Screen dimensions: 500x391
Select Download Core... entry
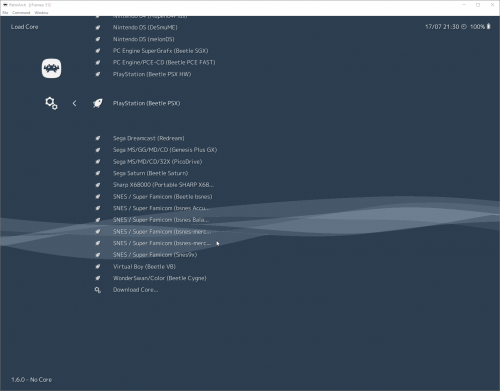coord(135,290)
